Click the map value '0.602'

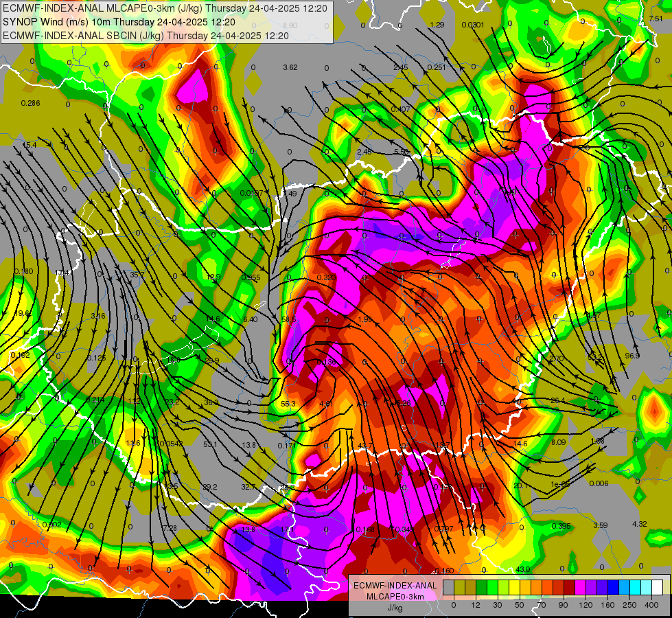tap(52, 525)
